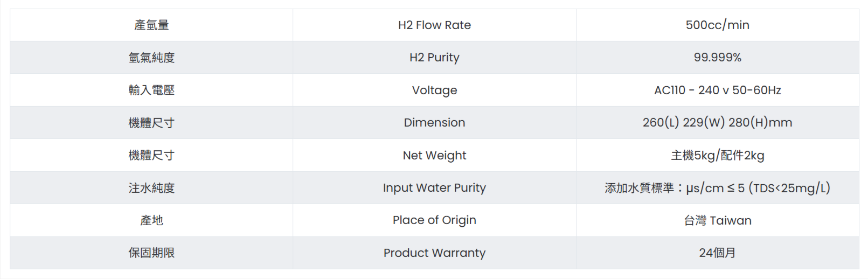Select the Voltage cell

tap(434, 90)
